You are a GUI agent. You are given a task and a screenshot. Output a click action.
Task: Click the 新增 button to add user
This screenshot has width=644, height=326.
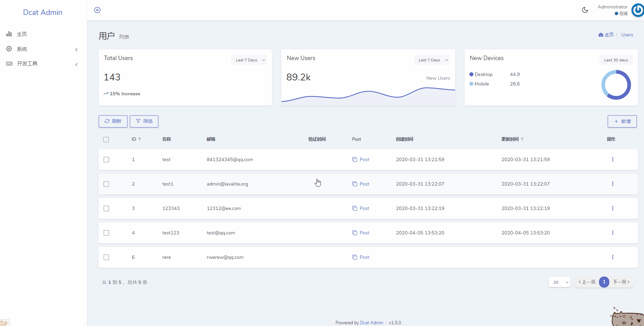pos(622,121)
